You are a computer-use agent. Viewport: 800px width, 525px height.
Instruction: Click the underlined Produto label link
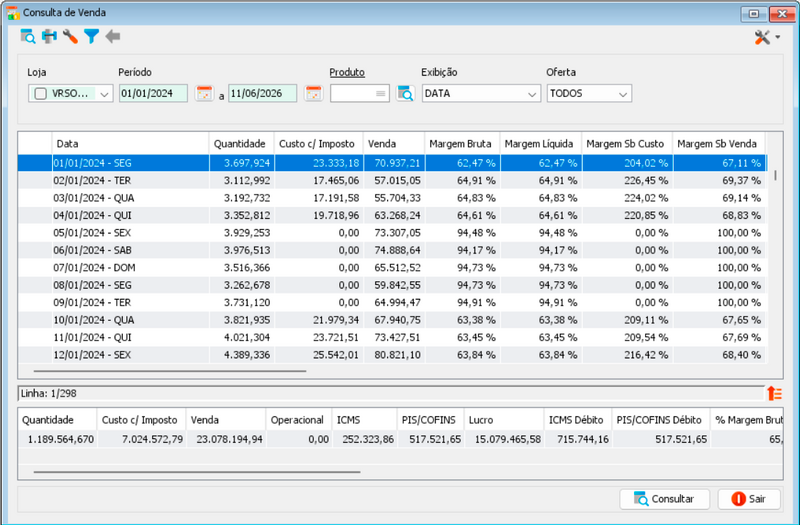pyautogui.click(x=347, y=72)
